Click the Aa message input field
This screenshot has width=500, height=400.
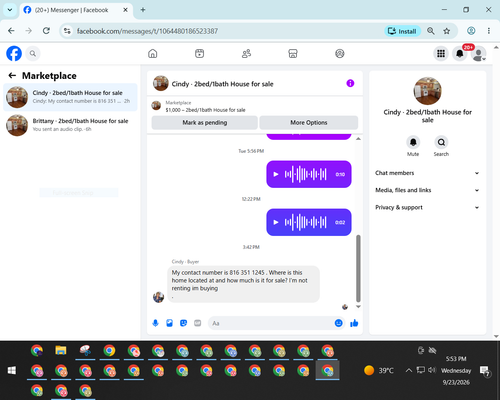tap(271, 323)
